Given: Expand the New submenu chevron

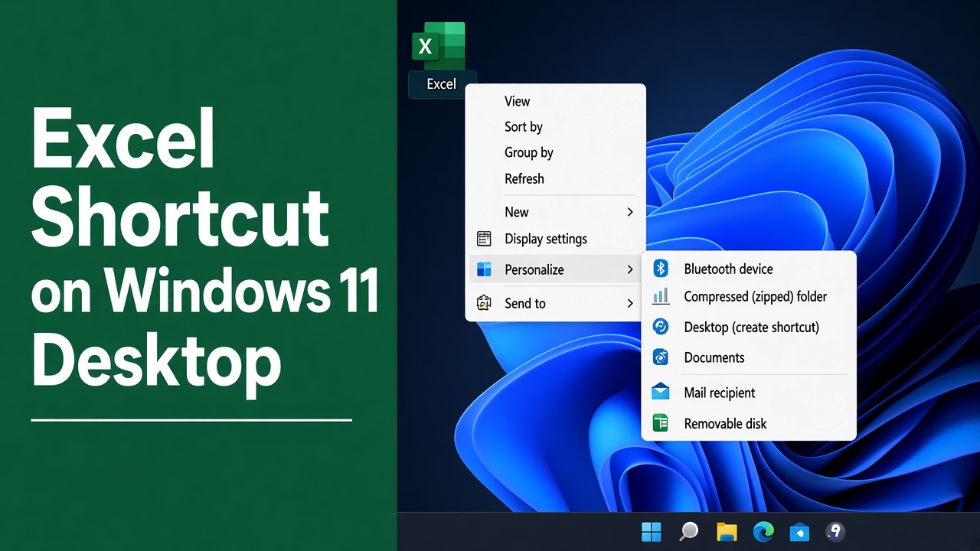Looking at the screenshot, I should coord(630,212).
